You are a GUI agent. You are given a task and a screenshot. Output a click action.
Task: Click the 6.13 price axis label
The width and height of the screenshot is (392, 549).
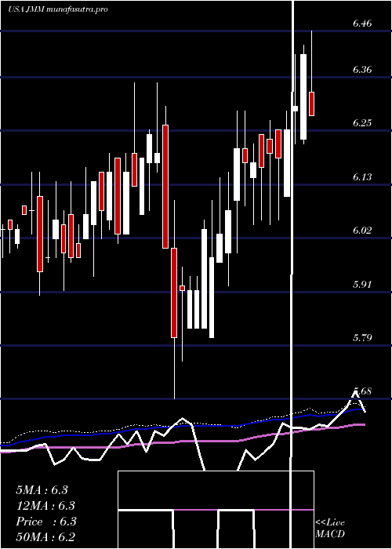pyautogui.click(x=362, y=177)
